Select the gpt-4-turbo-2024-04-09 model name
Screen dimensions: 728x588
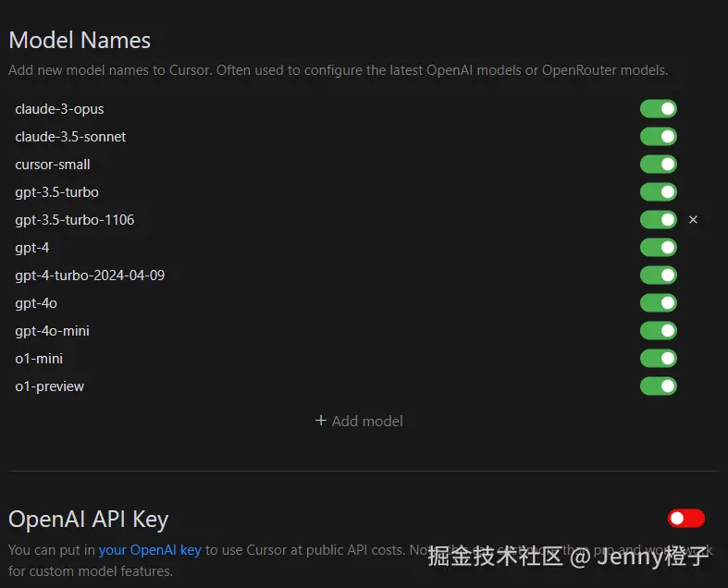click(x=90, y=276)
